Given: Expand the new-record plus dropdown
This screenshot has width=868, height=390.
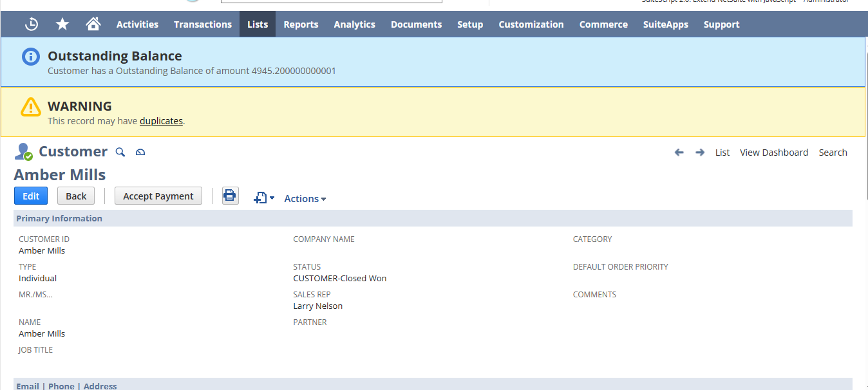Looking at the screenshot, I should pyautogui.click(x=264, y=198).
